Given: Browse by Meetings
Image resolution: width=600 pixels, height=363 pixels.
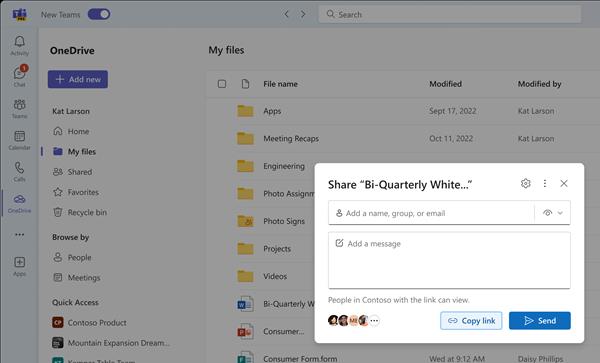Looking at the screenshot, I should 76,278.
